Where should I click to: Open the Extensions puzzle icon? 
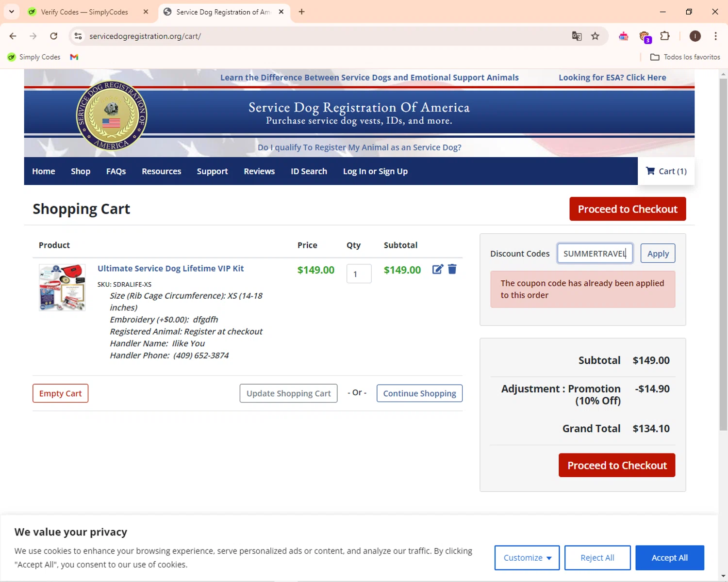(665, 36)
